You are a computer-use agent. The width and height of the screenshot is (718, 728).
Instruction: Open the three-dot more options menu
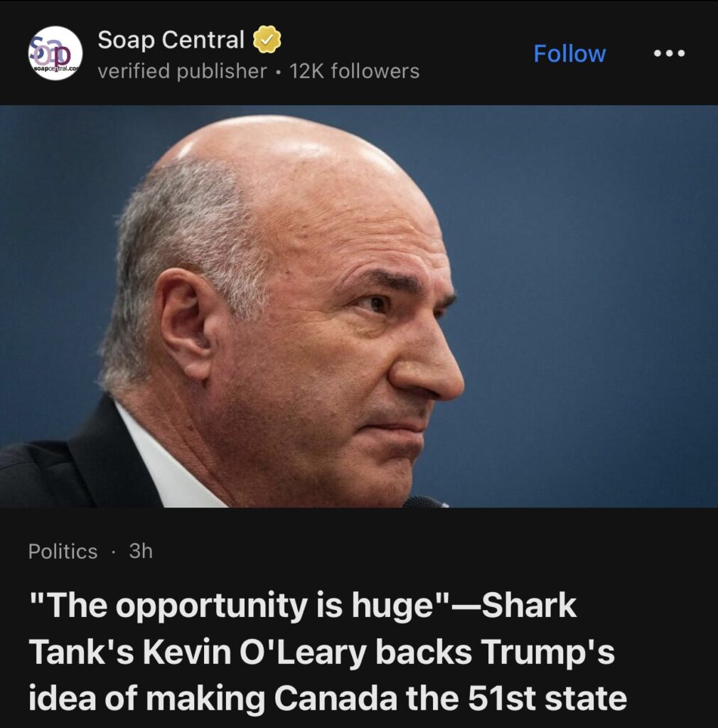coord(670,53)
